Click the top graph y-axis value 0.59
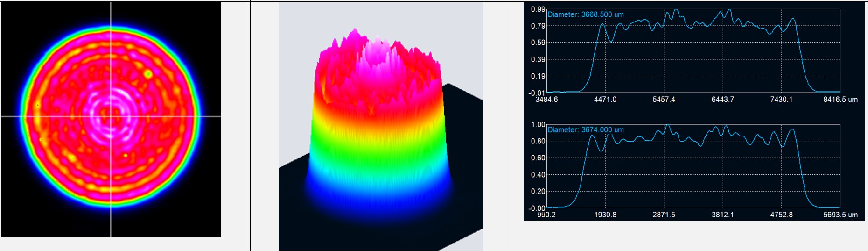This screenshot has height=251, width=868. [x=538, y=43]
